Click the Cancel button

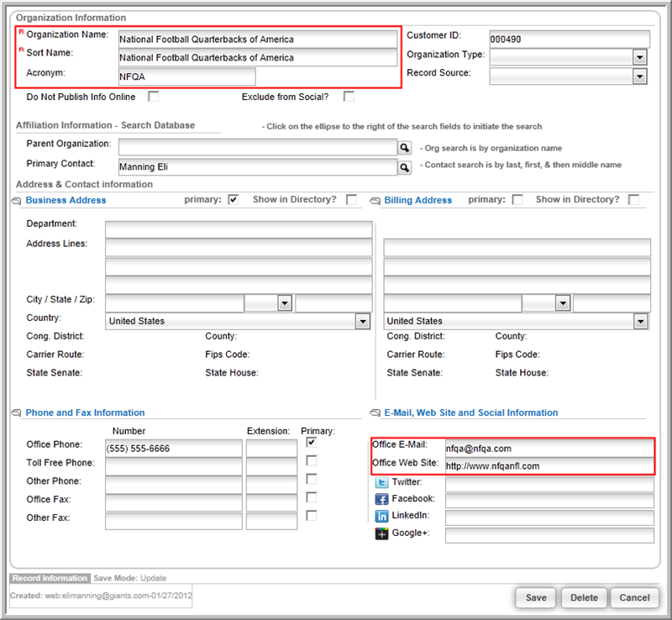(634, 597)
